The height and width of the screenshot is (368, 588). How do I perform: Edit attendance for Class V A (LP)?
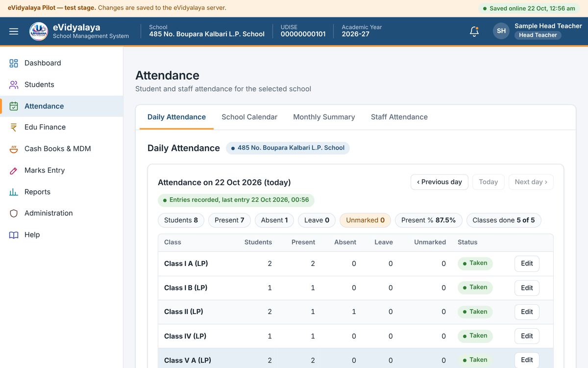point(527,360)
